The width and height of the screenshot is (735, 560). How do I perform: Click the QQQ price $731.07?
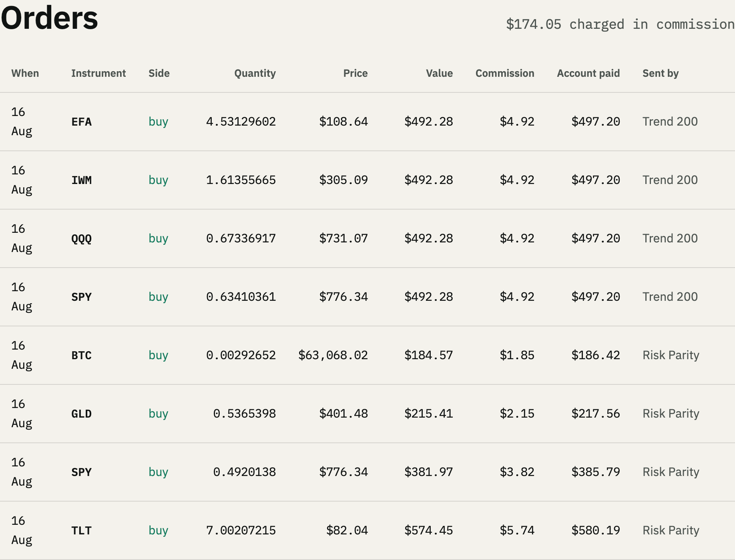(343, 238)
